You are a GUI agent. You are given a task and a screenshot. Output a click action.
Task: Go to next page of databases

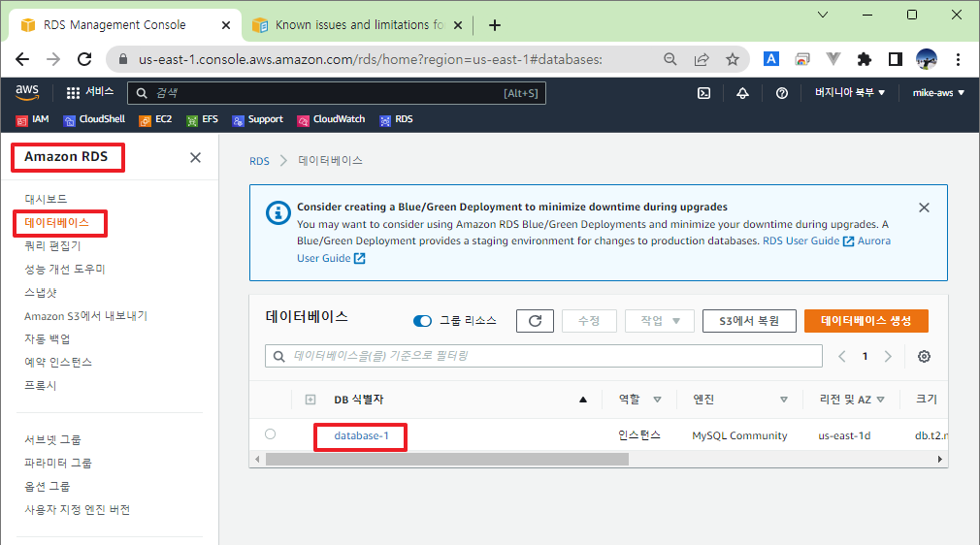click(x=888, y=356)
